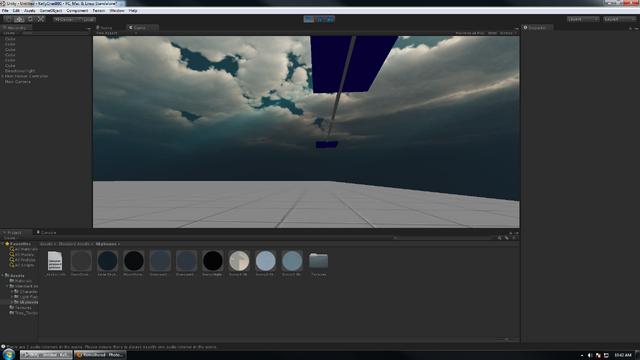Open the Project Create dropdown
Screen dimensions: 640x360
point(10,238)
